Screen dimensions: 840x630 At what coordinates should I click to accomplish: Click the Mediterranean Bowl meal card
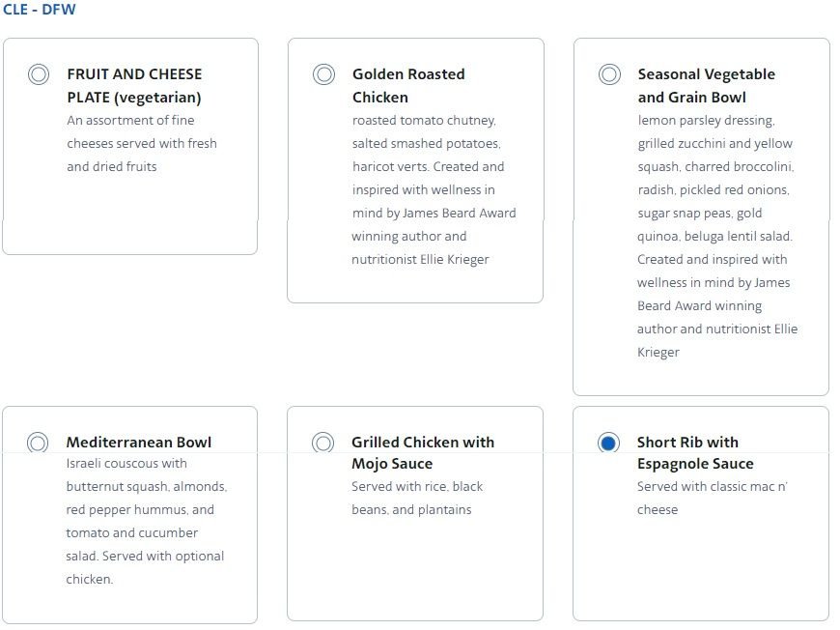click(x=131, y=512)
